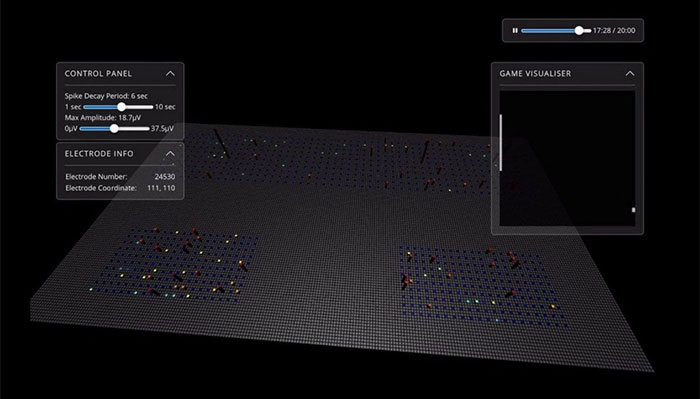Click the Control Panel header title
700x399 pixels.
(98, 74)
